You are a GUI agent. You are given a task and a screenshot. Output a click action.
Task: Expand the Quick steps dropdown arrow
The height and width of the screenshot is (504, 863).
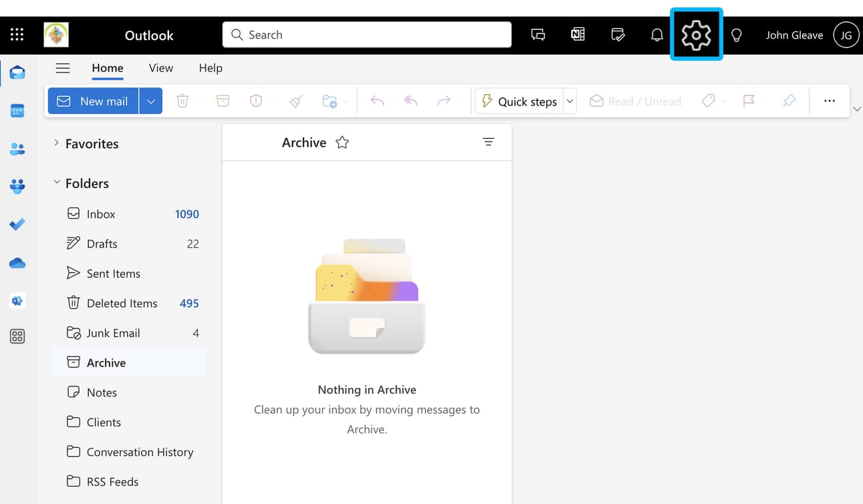570,101
